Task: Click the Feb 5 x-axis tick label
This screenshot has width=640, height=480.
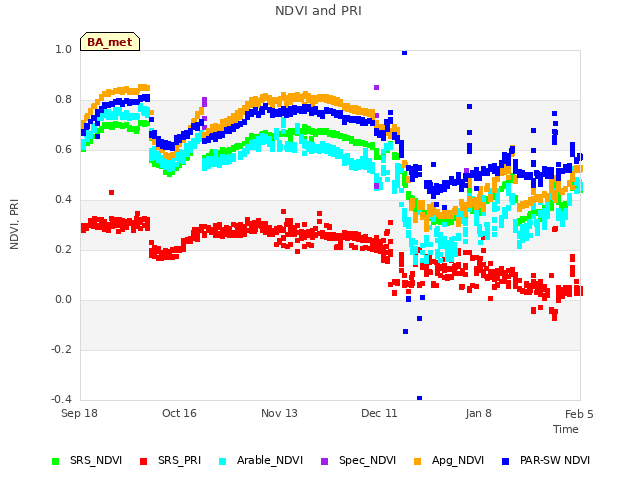Action: click(579, 414)
